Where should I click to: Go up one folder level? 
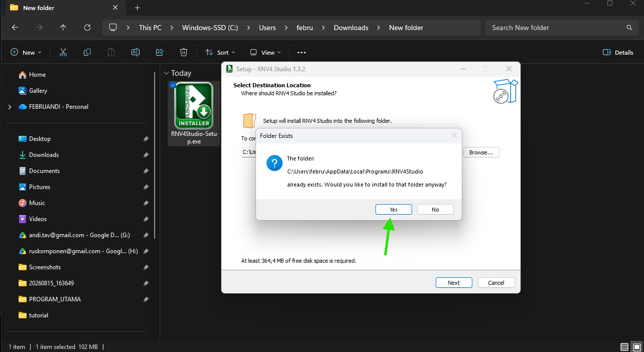click(63, 28)
